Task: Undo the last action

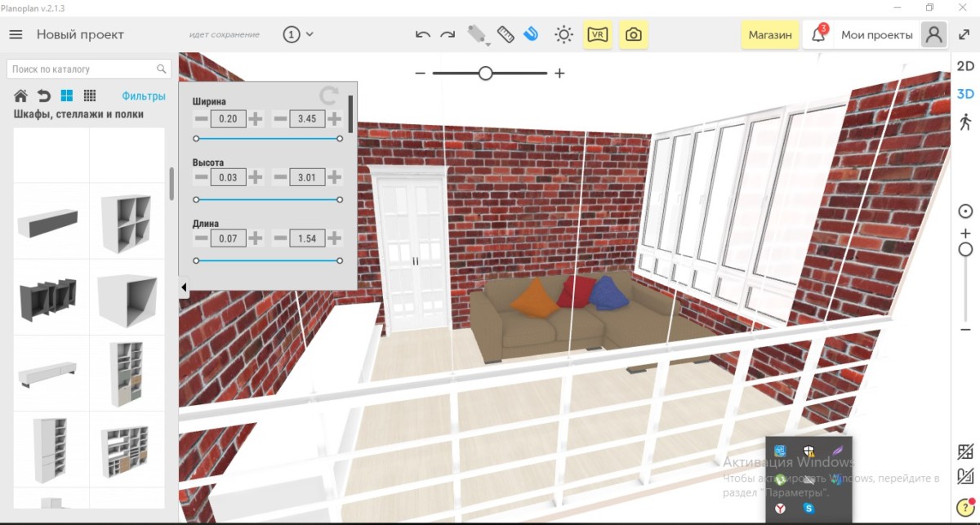Action: click(423, 34)
